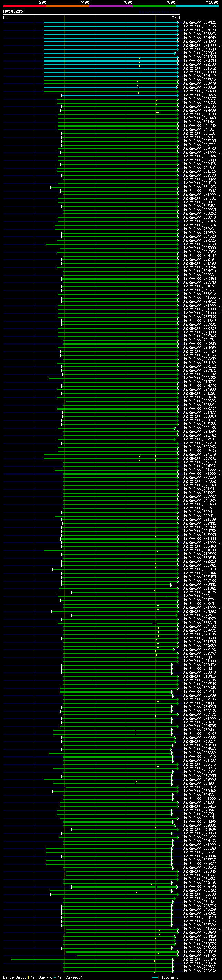Select the UniRef100_B4F8L4 label
Viewport: 222px width, 980px height.
coord(199,129)
